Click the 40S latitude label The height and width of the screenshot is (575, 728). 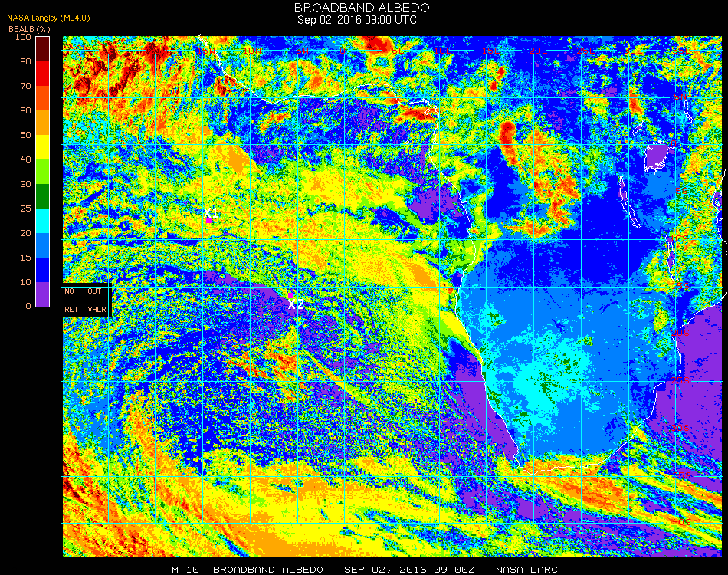[682, 523]
